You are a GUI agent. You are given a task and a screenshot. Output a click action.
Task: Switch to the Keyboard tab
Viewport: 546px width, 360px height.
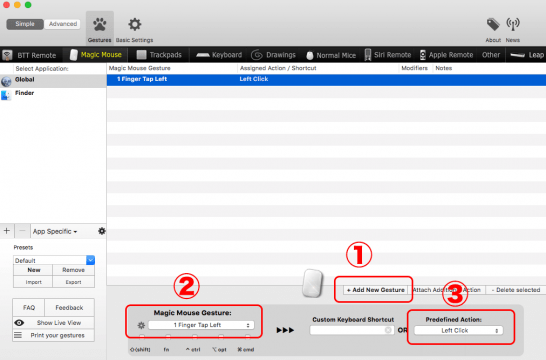click(219, 55)
